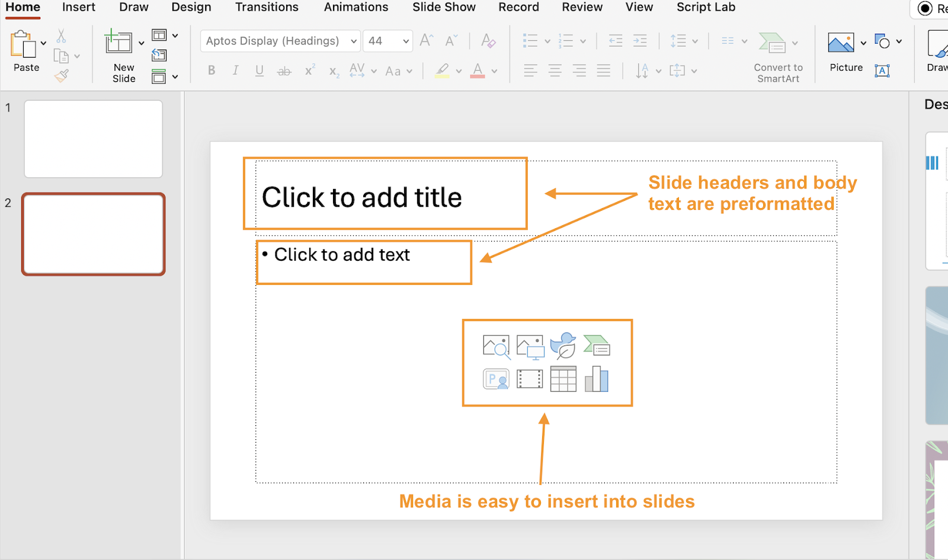This screenshot has width=948, height=560.
Task: Insert video using the filmstrip placeholder icon
Action: (530, 379)
